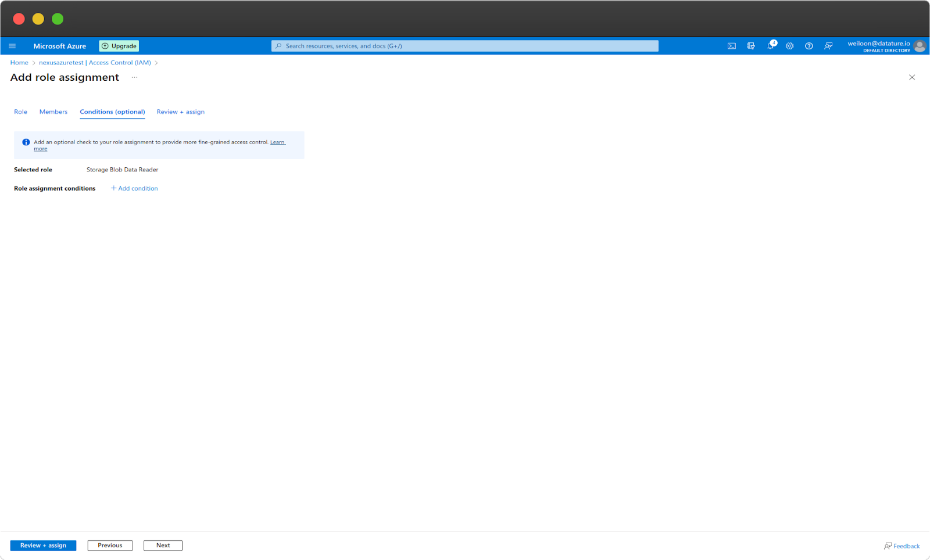Open the portal hamburger menu

click(x=12, y=45)
